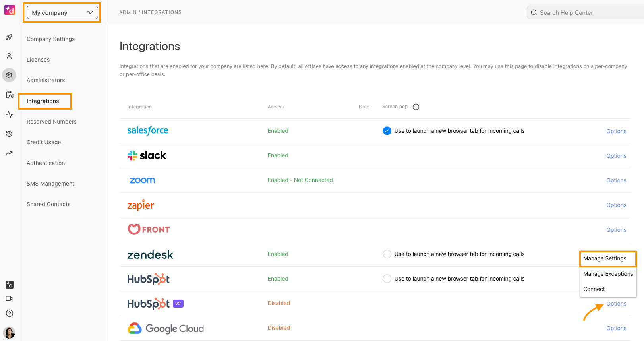Screen dimensions: 644x341
Task: Enable Zendesk screen pop checkbox
Action: [x=387, y=254]
